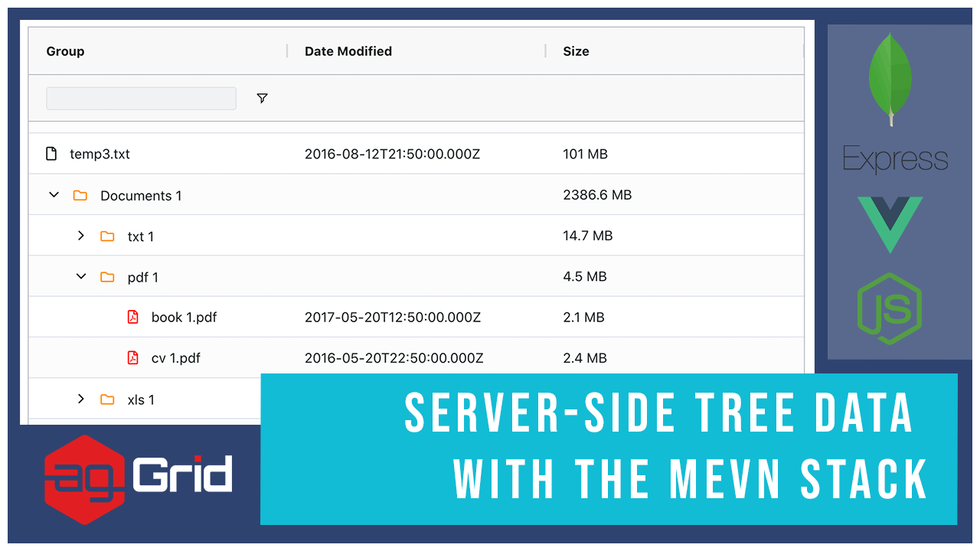Click the 4.5 MB size cell
The height and width of the screenshot is (551, 980).
(585, 276)
